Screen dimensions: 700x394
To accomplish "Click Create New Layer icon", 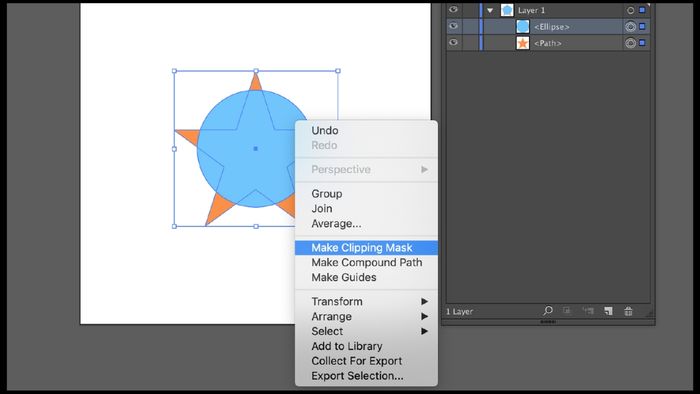I will (x=608, y=311).
